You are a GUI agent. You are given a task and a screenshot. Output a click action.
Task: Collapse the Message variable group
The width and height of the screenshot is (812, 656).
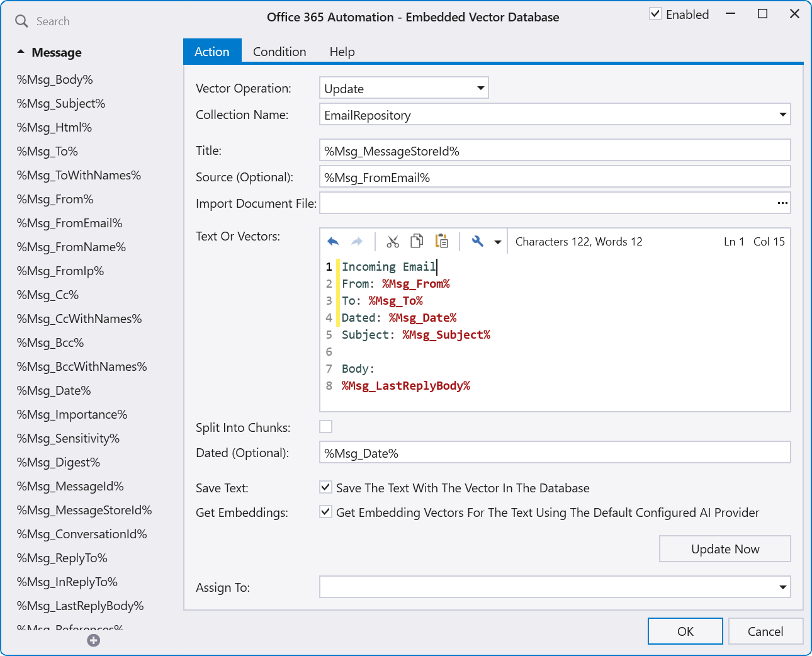21,52
